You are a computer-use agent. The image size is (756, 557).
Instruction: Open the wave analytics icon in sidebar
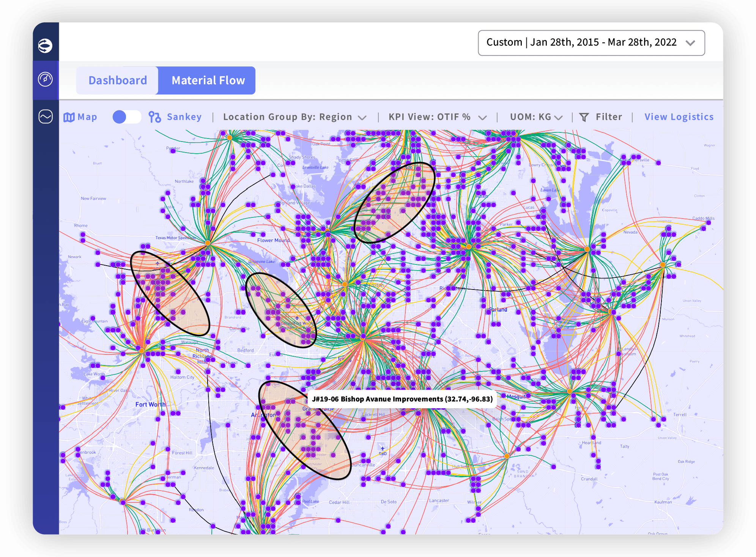point(46,116)
